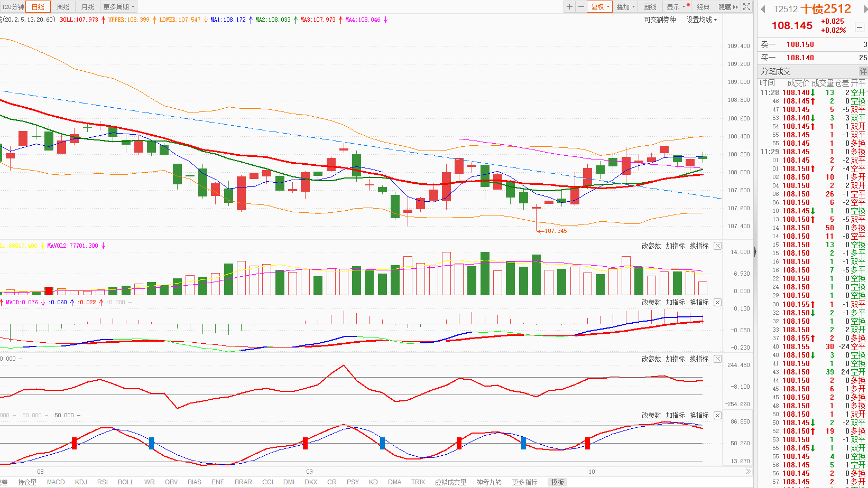Image resolution: width=868 pixels, height=488 pixels.
Task: Collapse the quote panel with the minus box
Action: 860,27
